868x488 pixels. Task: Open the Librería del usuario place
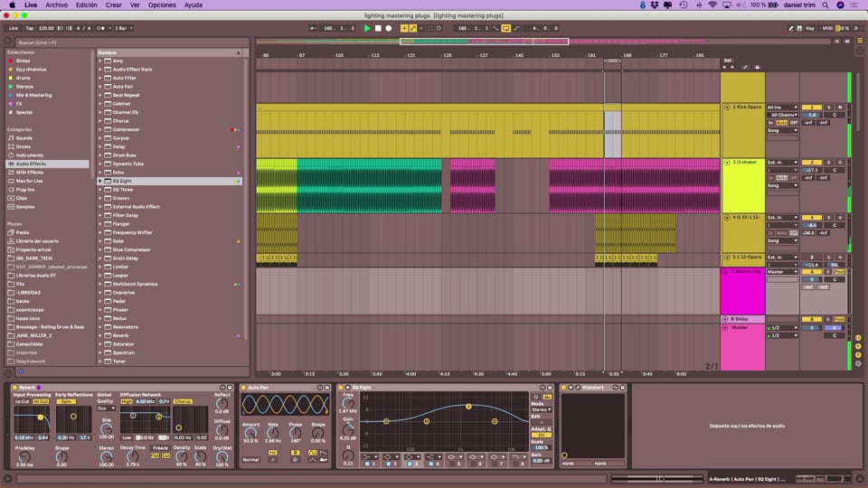point(36,241)
